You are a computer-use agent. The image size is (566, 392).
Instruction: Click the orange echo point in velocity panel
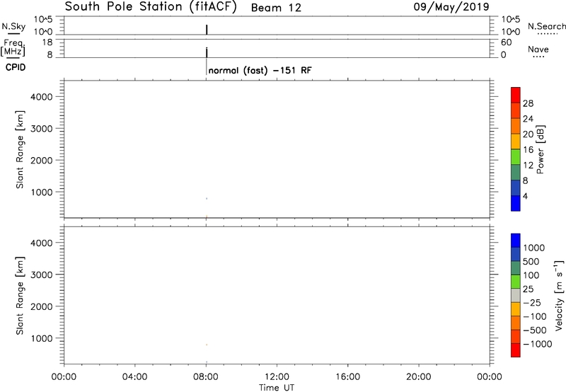pos(207,345)
